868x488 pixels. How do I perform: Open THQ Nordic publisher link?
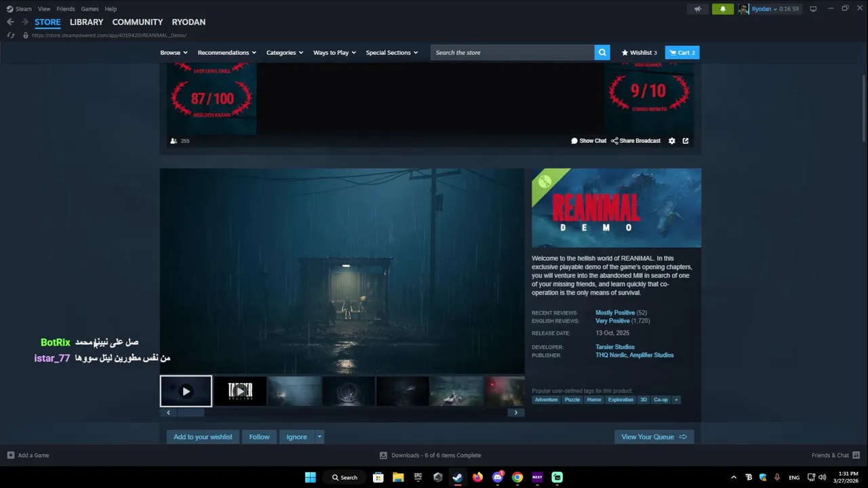coord(611,355)
